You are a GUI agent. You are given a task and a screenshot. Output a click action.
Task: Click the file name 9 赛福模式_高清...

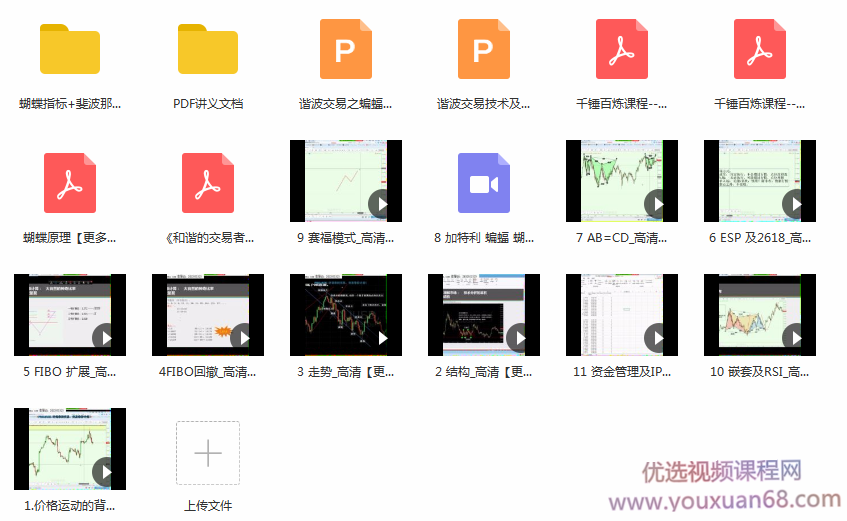pos(346,238)
